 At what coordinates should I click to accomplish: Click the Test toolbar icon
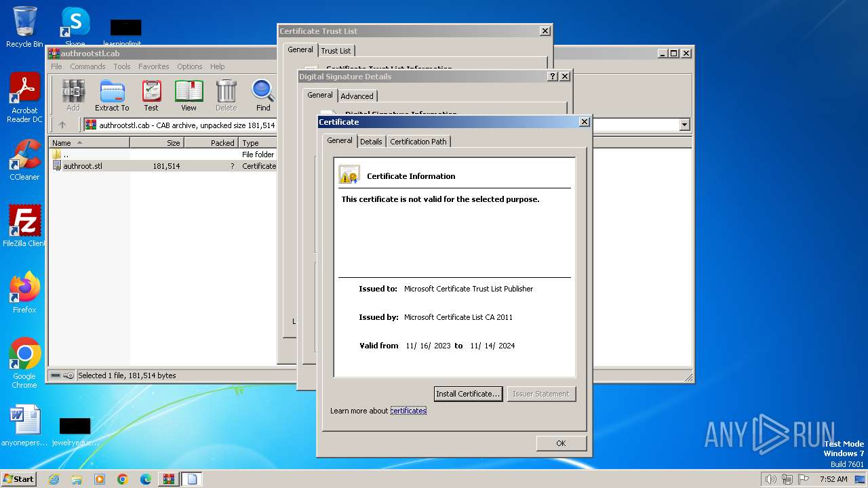pos(151,96)
